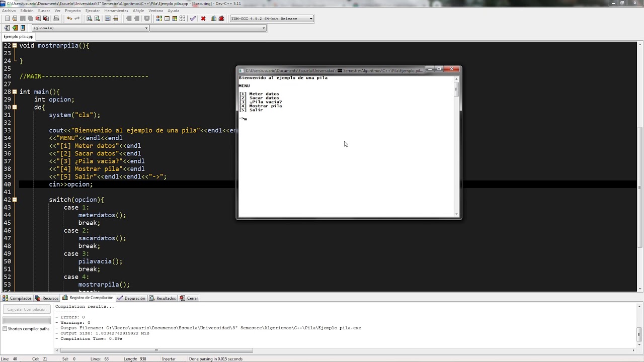Click the Cerrar tab in bottom panel

coord(189,298)
